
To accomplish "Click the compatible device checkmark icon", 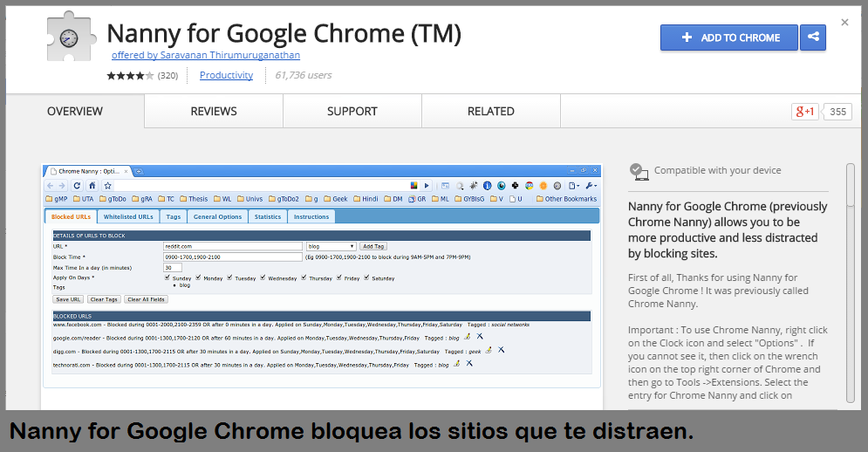I will [x=639, y=171].
